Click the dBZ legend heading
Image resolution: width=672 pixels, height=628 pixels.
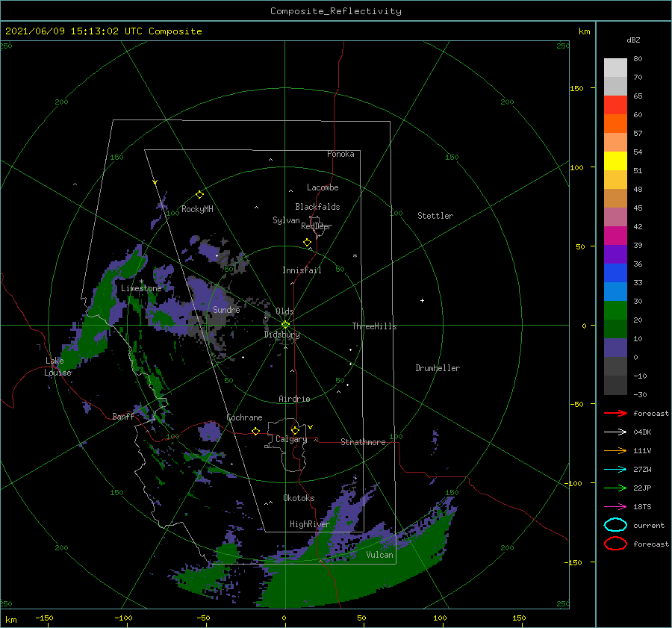tap(633, 40)
